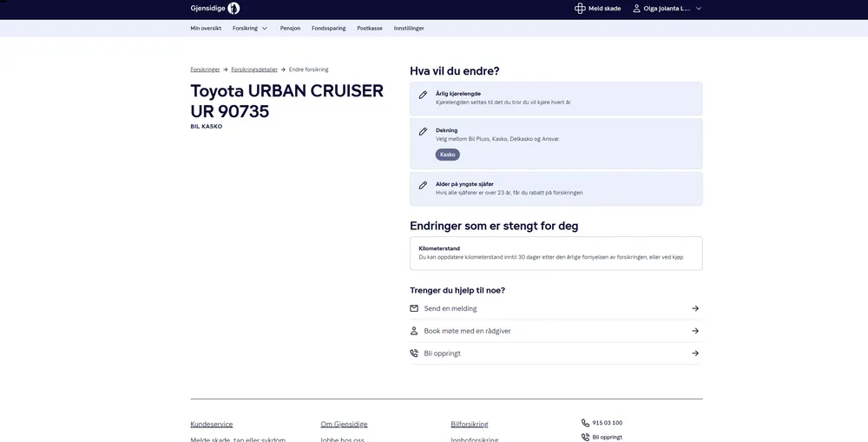Click pencil icon beside Alder på yngste sjåfør

pos(423,185)
